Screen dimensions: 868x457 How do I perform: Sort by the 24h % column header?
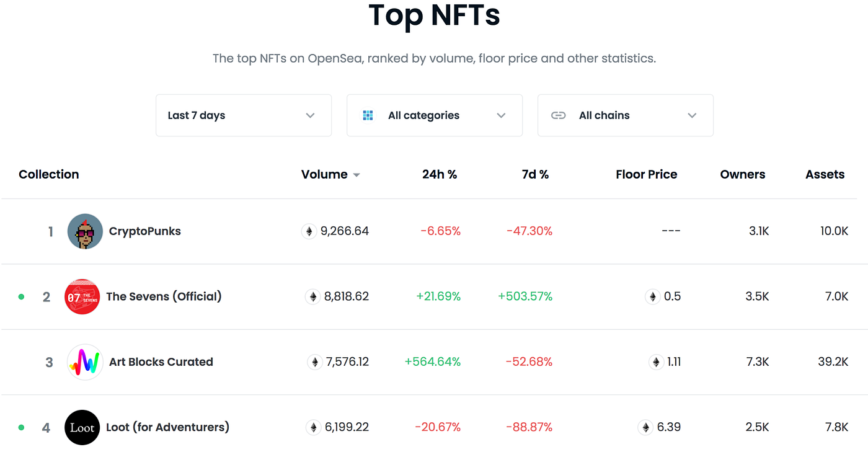[x=440, y=175]
